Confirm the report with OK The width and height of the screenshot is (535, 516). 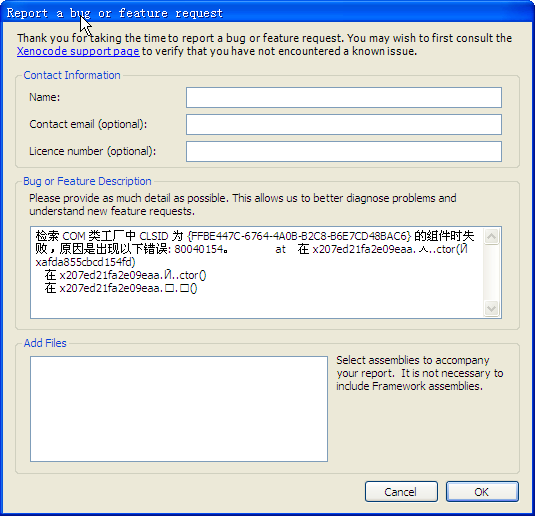(x=482, y=491)
